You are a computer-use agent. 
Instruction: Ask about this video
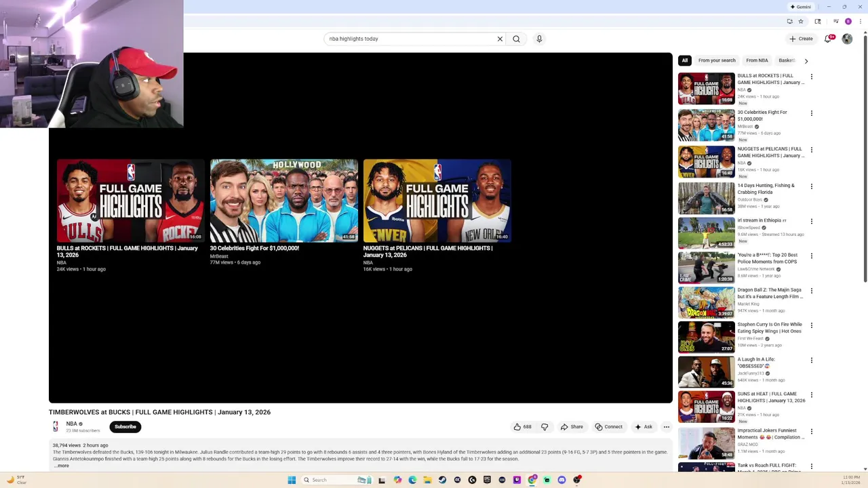pyautogui.click(x=643, y=427)
